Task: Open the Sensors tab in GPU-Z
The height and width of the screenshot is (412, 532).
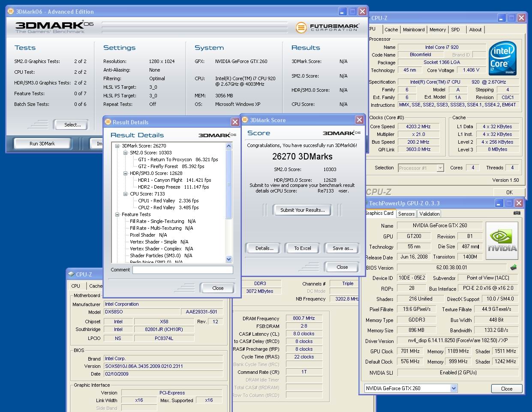Action: pos(406,214)
